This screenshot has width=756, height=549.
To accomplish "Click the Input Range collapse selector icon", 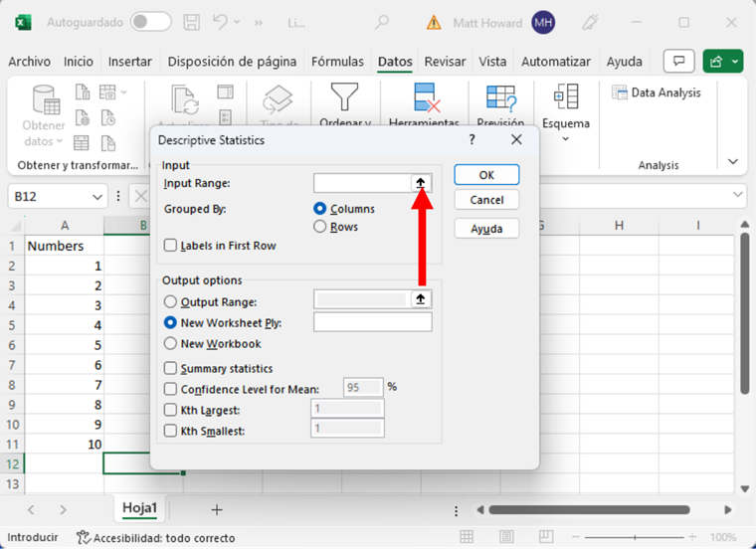I will point(421,183).
